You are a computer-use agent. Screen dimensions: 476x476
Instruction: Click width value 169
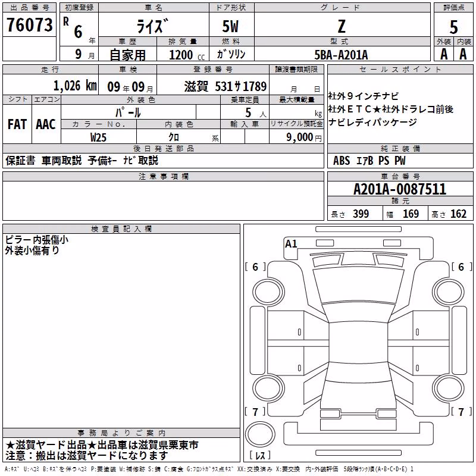pos(411,214)
